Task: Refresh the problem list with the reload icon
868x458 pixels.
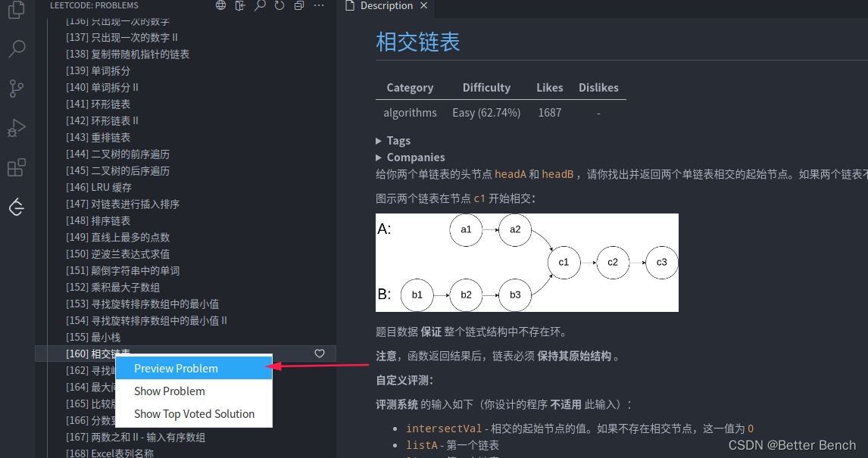Action: (278, 5)
